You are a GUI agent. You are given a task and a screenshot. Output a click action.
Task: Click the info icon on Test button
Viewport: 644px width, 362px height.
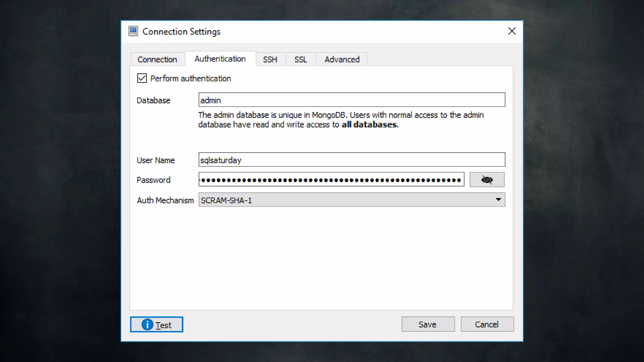click(x=147, y=325)
